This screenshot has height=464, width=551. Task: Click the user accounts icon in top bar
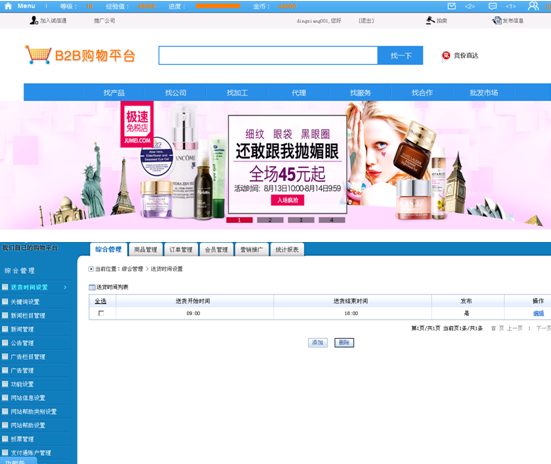coord(533,6)
